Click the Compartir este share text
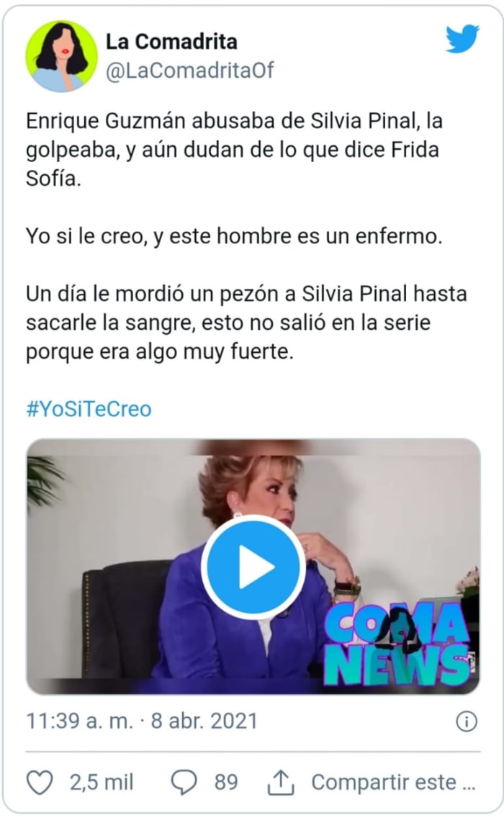 [x=394, y=783]
